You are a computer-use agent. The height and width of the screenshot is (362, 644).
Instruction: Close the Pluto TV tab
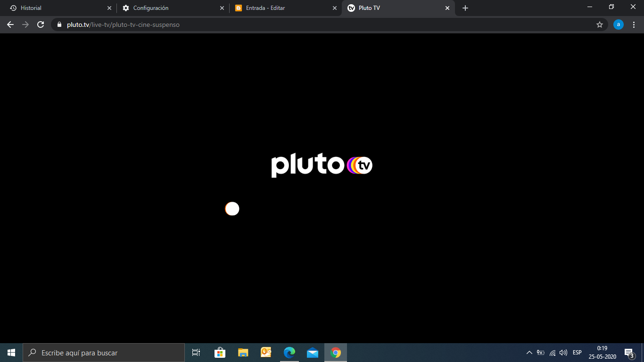coord(447,8)
